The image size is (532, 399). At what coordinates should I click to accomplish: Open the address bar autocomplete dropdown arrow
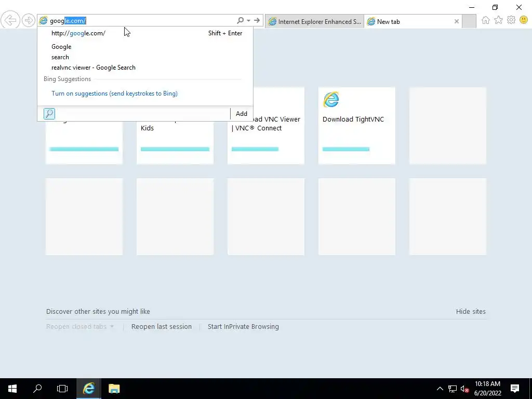(x=249, y=21)
